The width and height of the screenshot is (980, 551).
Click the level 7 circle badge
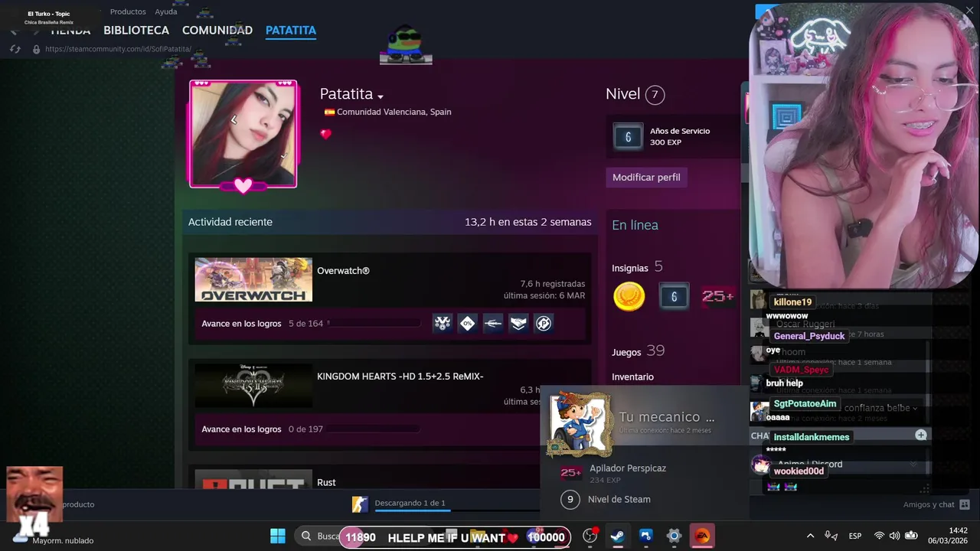pyautogui.click(x=655, y=95)
